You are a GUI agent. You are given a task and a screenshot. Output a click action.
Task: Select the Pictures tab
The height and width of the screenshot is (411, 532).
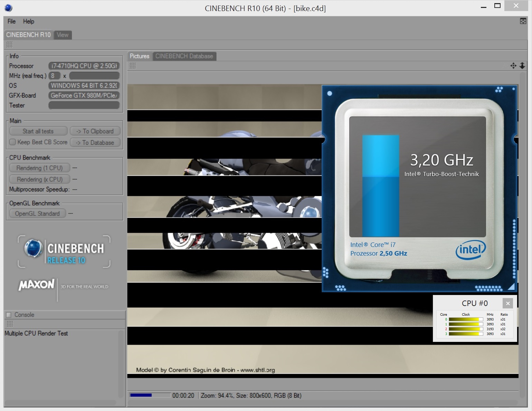coord(140,56)
